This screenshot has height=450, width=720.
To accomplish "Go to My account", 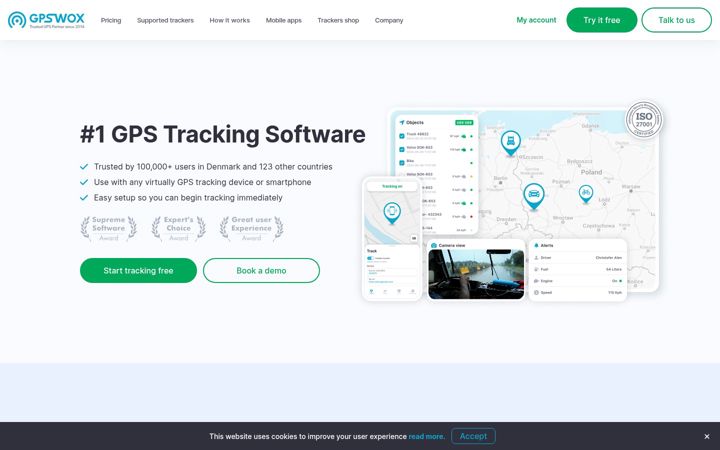I will pos(536,20).
